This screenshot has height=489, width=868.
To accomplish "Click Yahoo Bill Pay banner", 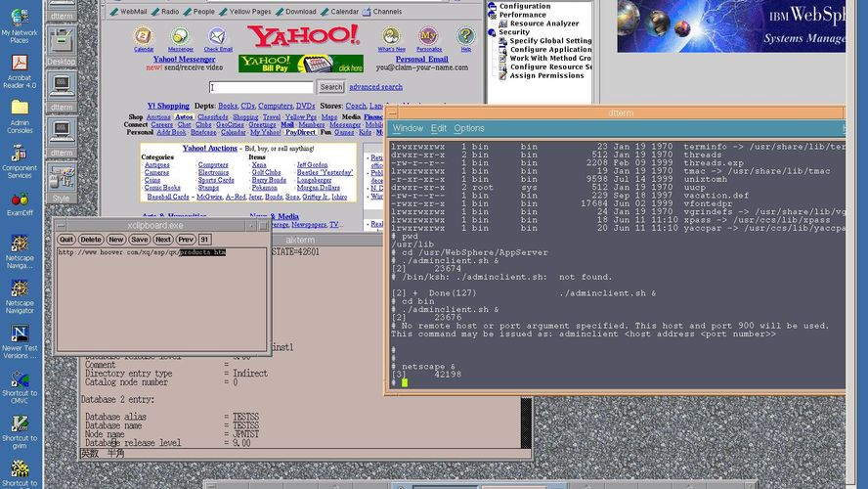I will pyautogui.click(x=301, y=64).
